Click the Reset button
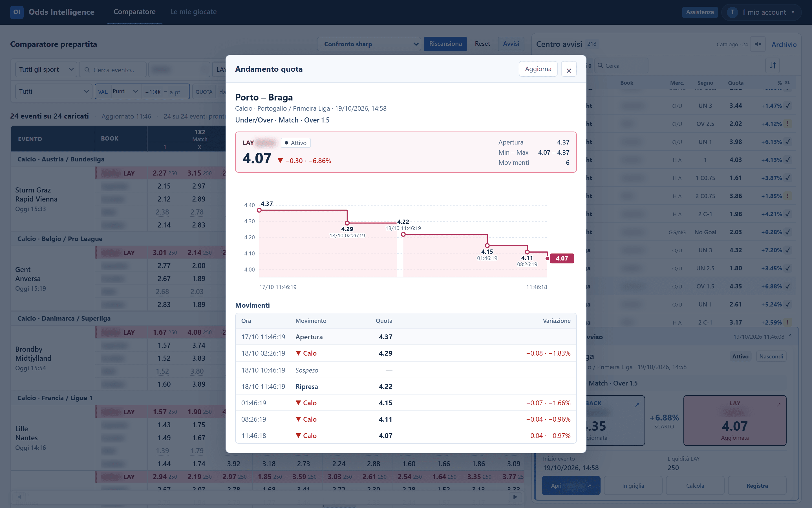The height and width of the screenshot is (508, 812). (x=482, y=44)
